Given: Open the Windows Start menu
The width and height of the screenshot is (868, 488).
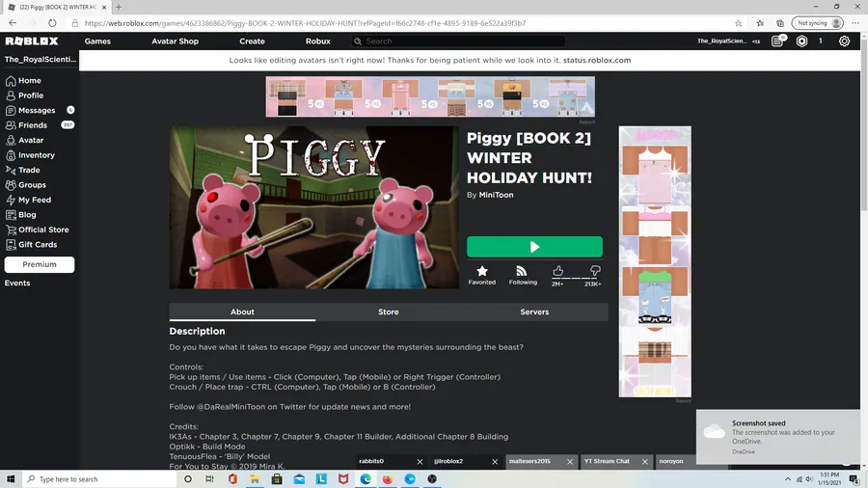Looking at the screenshot, I should (11, 479).
